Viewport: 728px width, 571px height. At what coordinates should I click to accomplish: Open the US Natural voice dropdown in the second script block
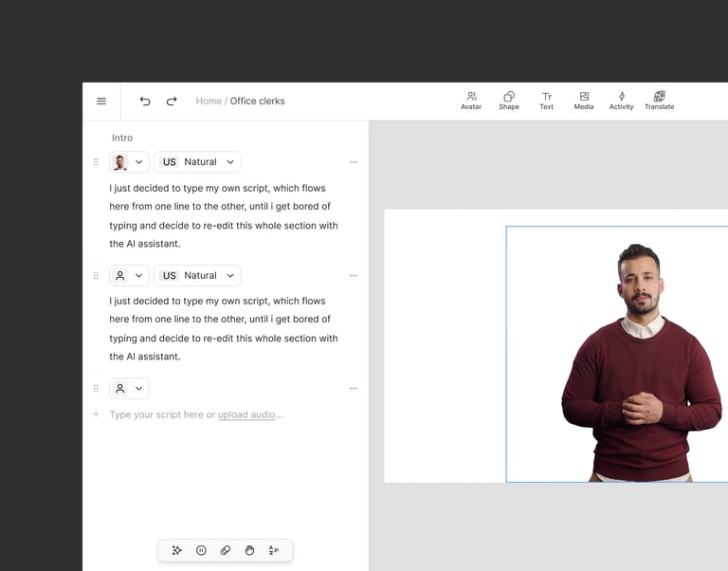[197, 275]
